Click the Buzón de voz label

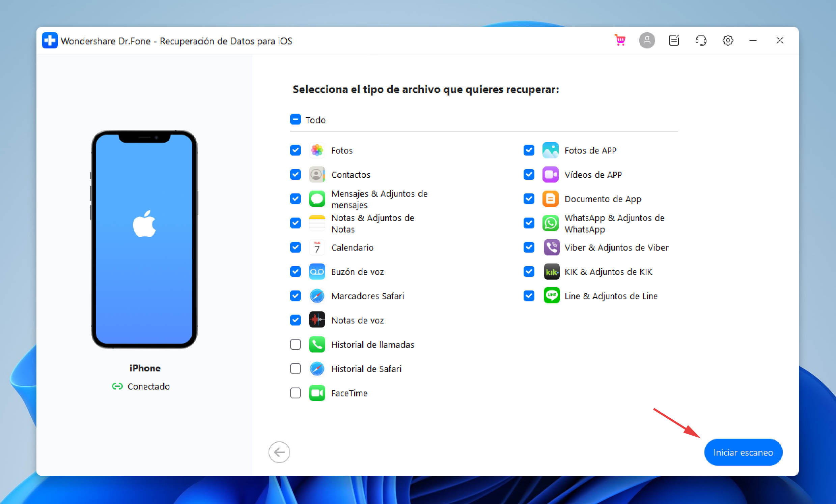[358, 272]
